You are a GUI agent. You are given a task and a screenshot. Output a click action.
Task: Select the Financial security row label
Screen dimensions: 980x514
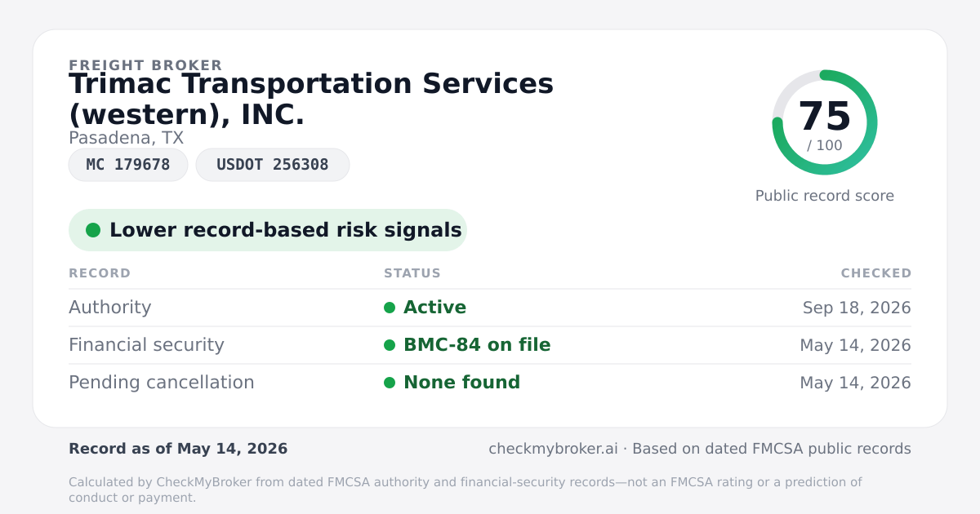(146, 345)
